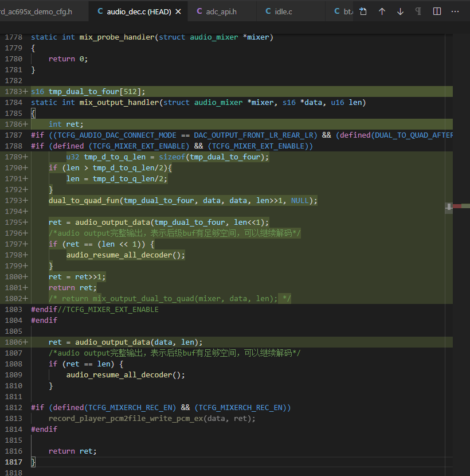The height and width of the screenshot is (476, 470).
Task: Click the C icon on idle.c tab
Action: pyautogui.click(x=268, y=11)
